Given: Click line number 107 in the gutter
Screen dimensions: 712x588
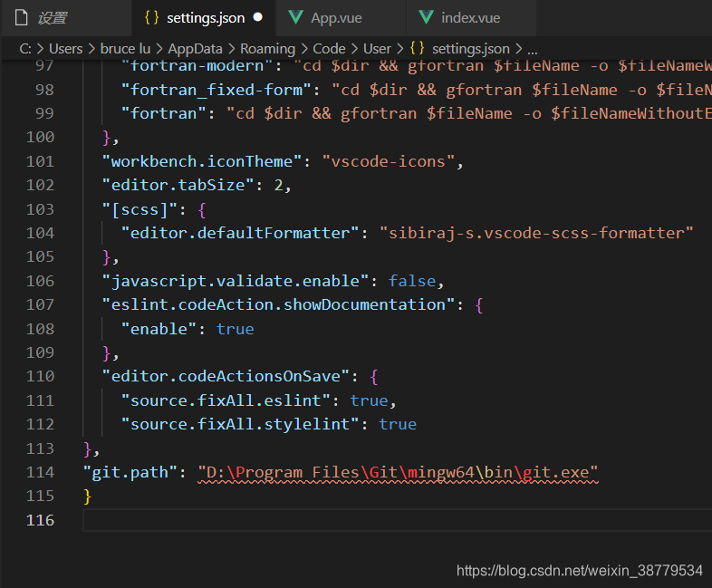Looking at the screenshot, I should click(x=41, y=304).
